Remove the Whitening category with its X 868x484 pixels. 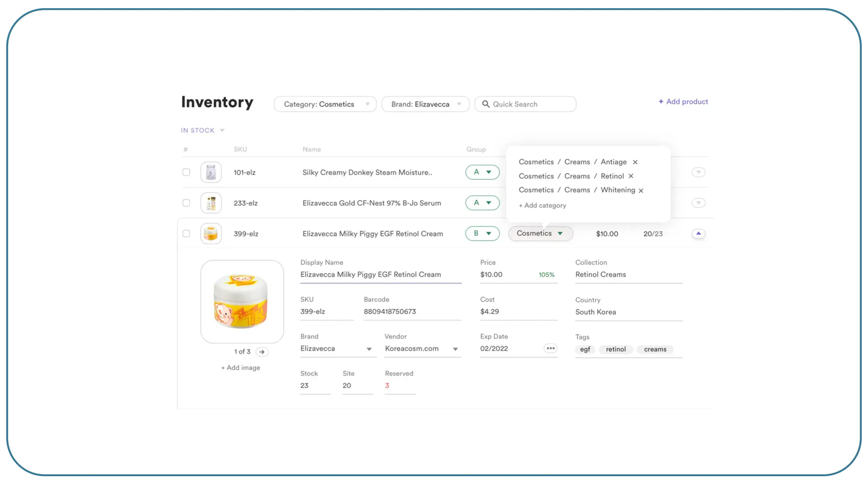641,190
